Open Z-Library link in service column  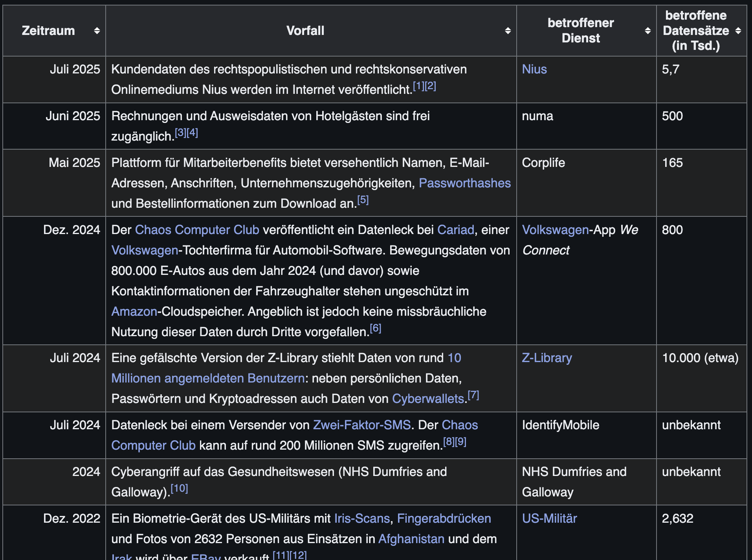(547, 358)
